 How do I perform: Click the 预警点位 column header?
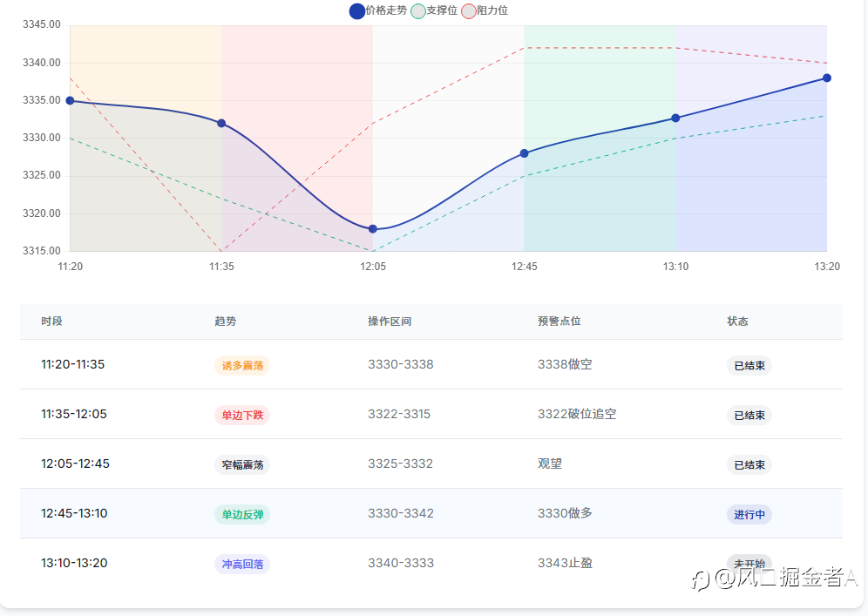(x=559, y=322)
